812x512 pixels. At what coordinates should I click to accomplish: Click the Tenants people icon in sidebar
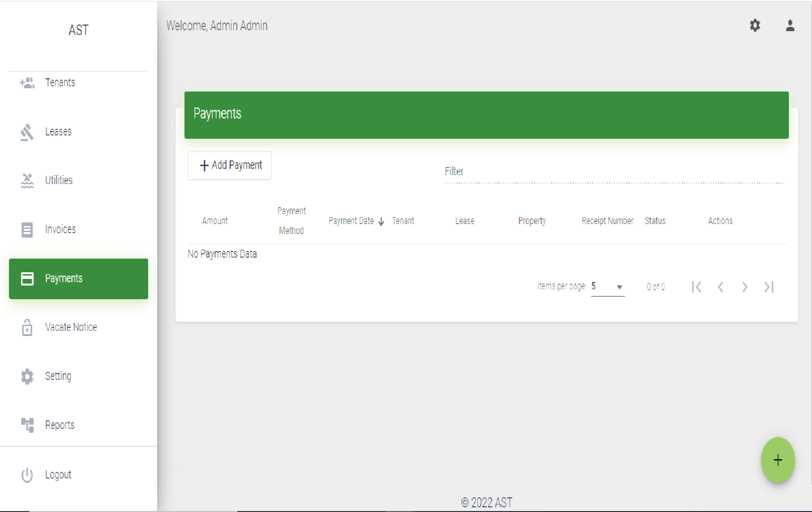click(x=27, y=83)
